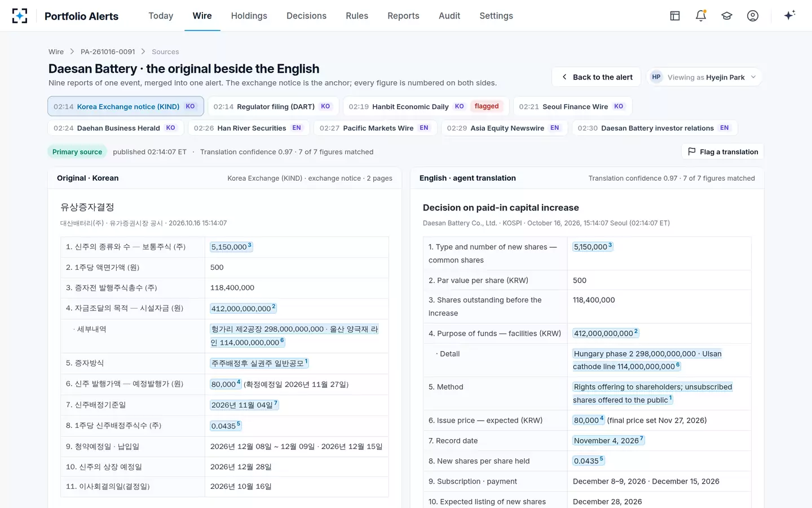Image resolution: width=812 pixels, height=508 pixels.
Task: Click the HP avatar badge
Action: (656, 77)
